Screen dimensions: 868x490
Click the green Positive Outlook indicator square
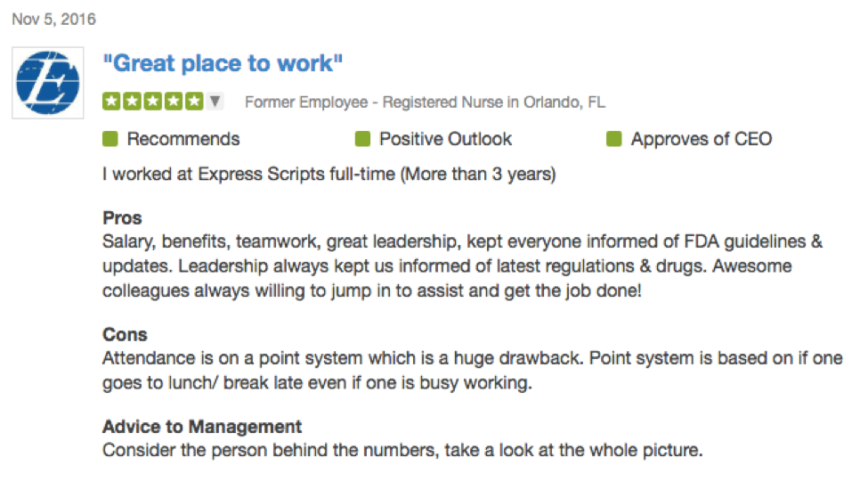[x=362, y=138]
